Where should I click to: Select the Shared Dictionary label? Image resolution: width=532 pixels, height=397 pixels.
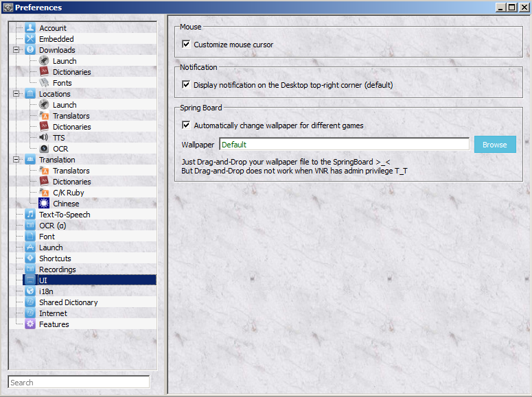click(68, 302)
